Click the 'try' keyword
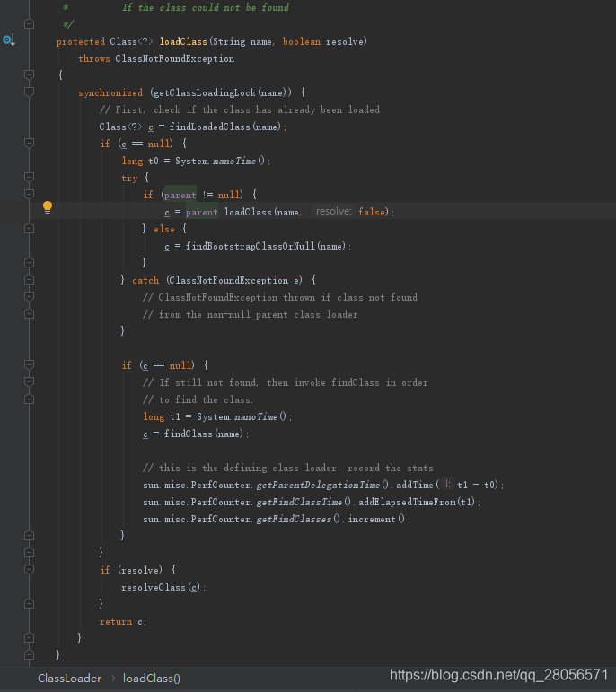The width and height of the screenshot is (616, 692). tap(129, 178)
